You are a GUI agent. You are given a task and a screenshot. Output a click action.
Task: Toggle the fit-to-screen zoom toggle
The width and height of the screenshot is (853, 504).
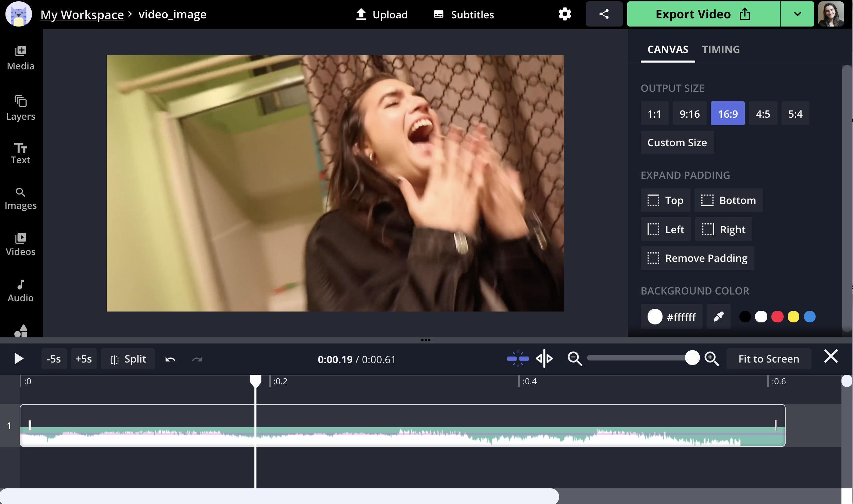[x=769, y=358]
